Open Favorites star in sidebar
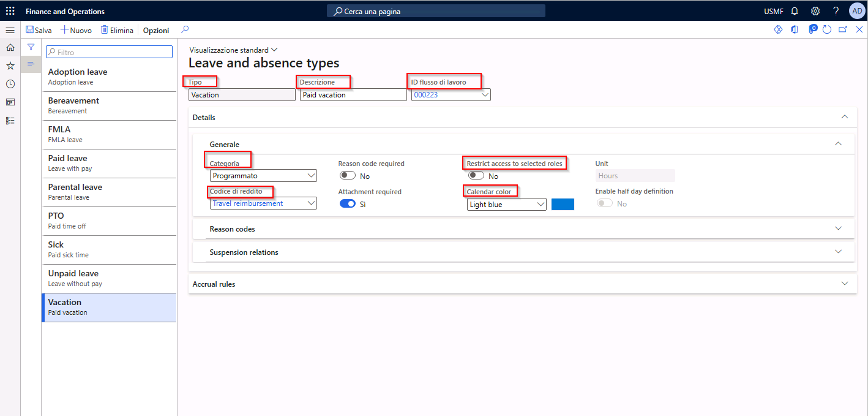 10,66
